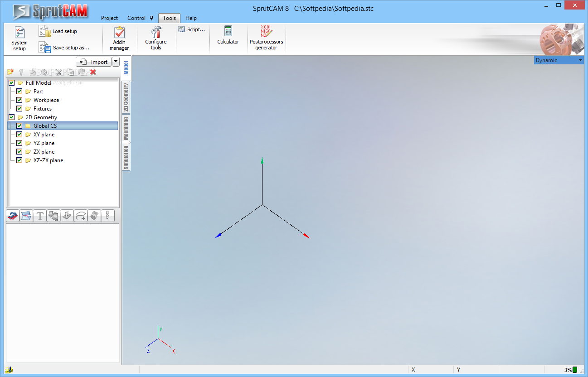Toggle the YZ plane checkbox

click(x=19, y=143)
